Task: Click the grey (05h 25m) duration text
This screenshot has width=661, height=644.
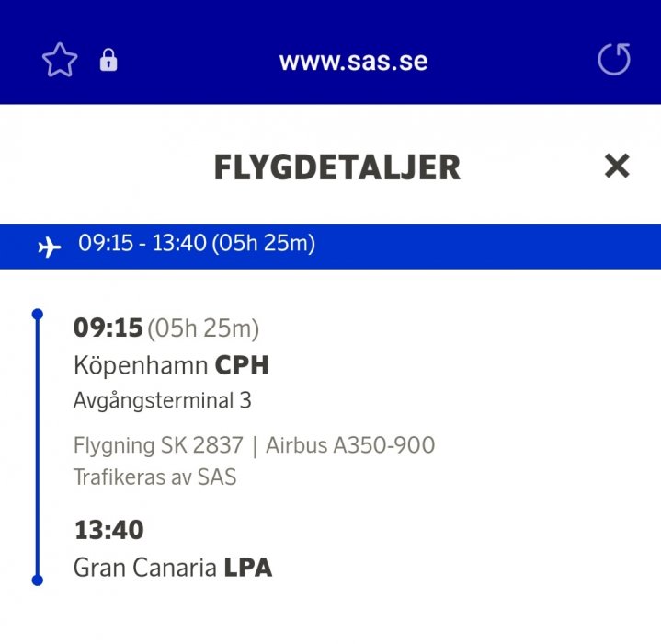Action: pyautogui.click(x=203, y=328)
